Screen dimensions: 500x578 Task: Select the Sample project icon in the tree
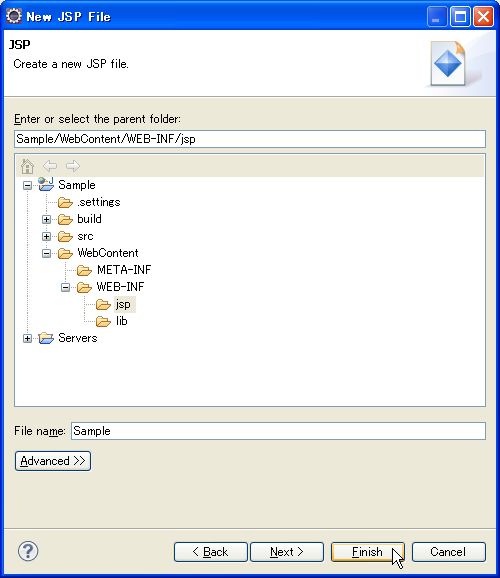46,184
